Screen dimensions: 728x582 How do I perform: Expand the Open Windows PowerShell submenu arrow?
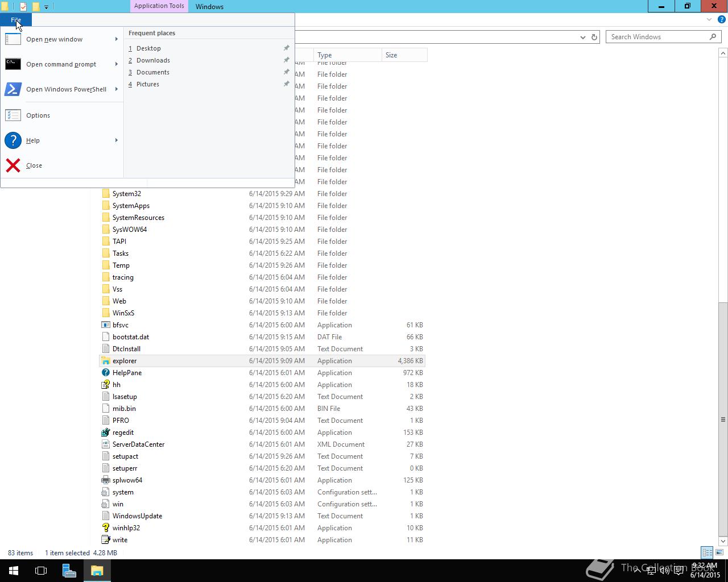116,89
